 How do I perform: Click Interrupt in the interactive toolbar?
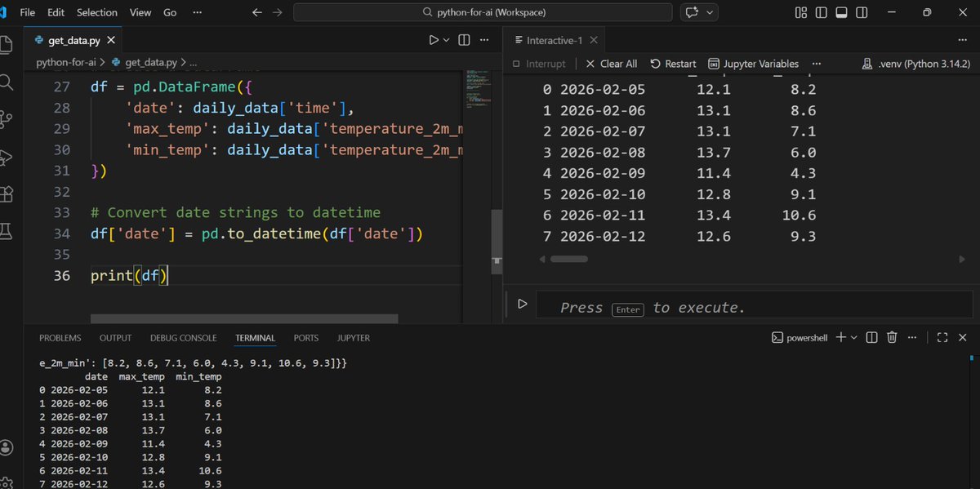(537, 64)
